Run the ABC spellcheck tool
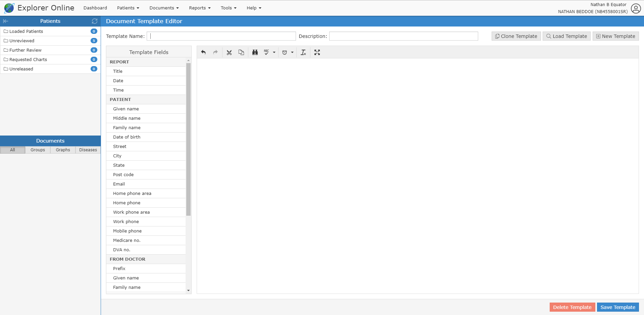 click(x=266, y=52)
